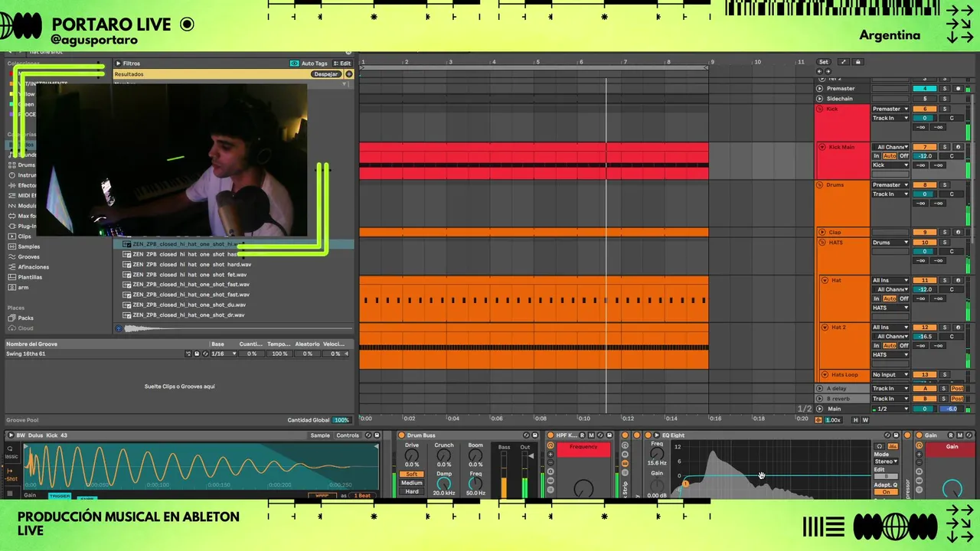Open Packs under Places
980x551 pixels.
pyautogui.click(x=26, y=318)
